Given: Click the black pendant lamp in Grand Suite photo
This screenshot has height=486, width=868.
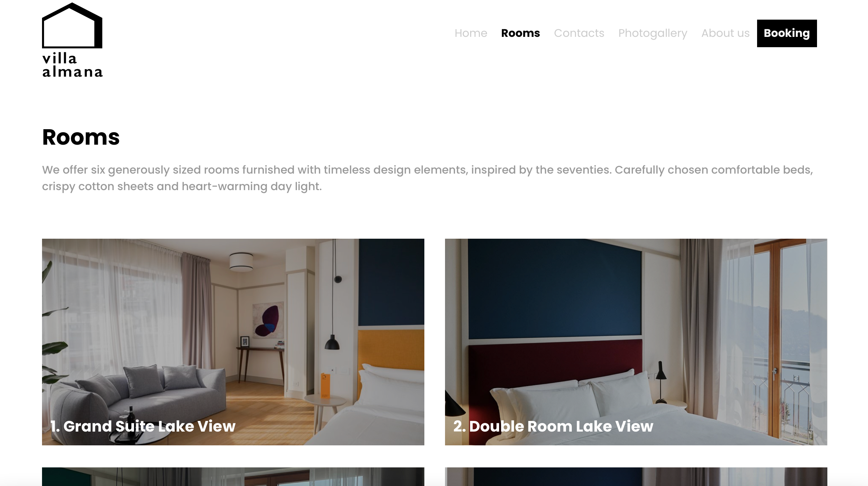Looking at the screenshot, I should tap(332, 342).
